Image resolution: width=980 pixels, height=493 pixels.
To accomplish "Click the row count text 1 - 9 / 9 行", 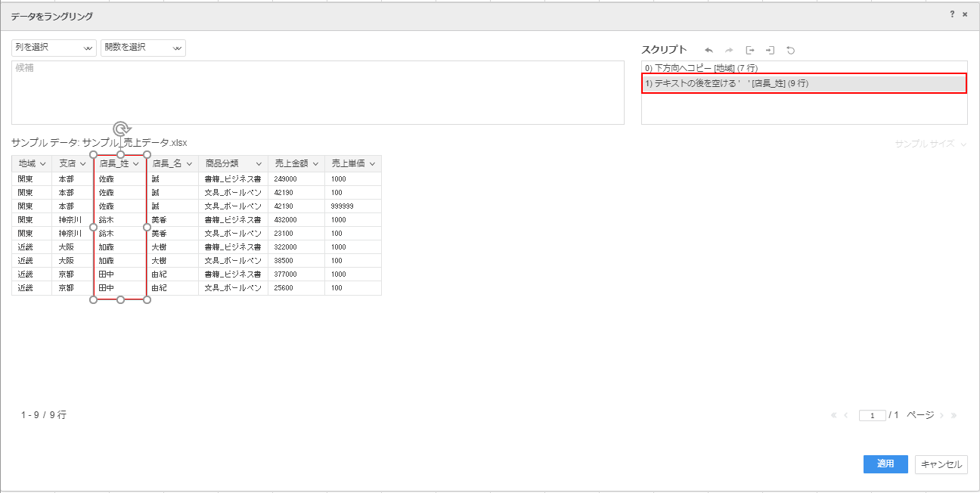I will pyautogui.click(x=44, y=415).
